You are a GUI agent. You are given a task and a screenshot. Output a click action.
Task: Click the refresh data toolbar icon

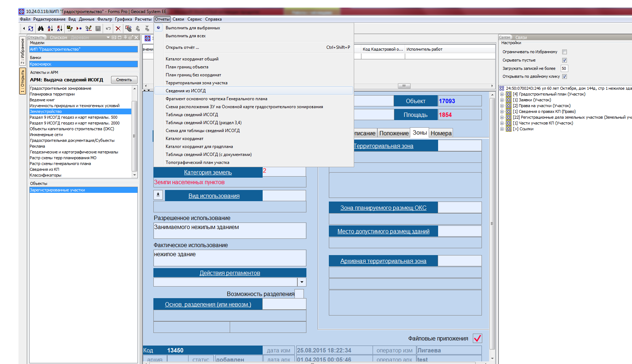click(x=31, y=28)
